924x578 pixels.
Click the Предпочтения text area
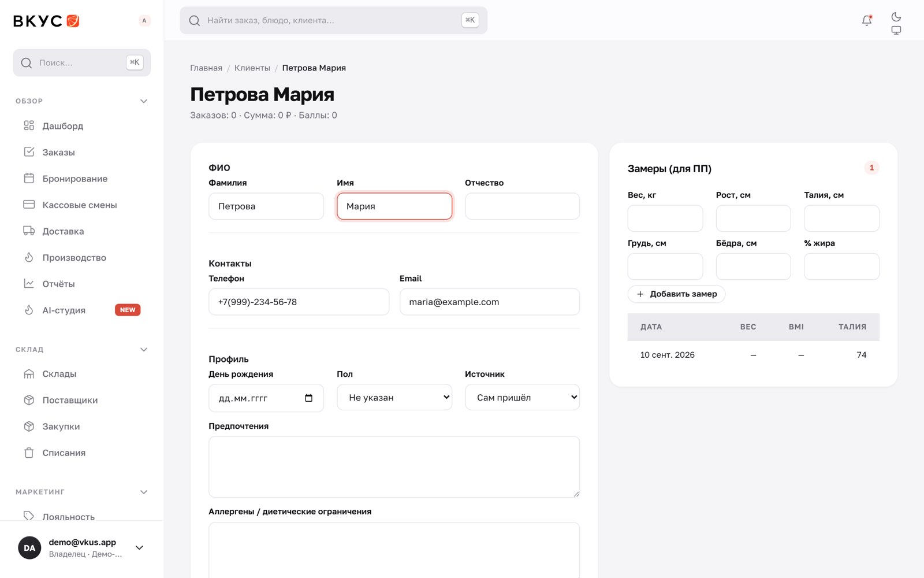pyautogui.click(x=394, y=467)
